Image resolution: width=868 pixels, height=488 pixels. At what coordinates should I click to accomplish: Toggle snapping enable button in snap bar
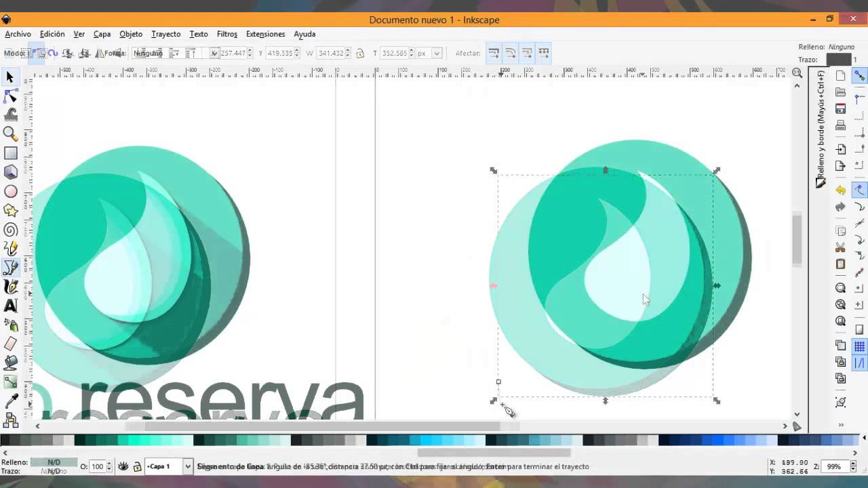[x=859, y=76]
